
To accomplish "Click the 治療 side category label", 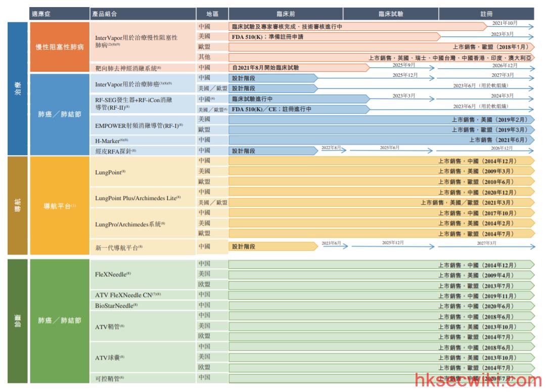I will click(18, 88).
